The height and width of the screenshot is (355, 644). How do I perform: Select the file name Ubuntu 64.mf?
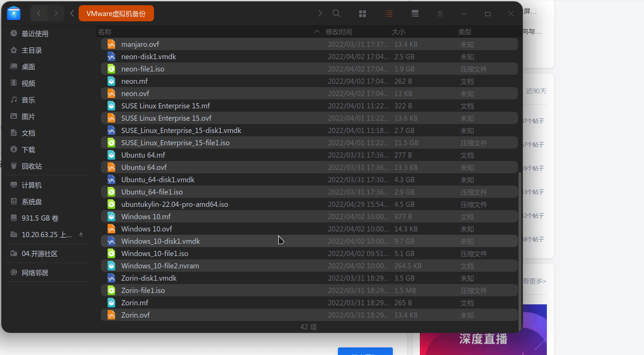tap(143, 155)
